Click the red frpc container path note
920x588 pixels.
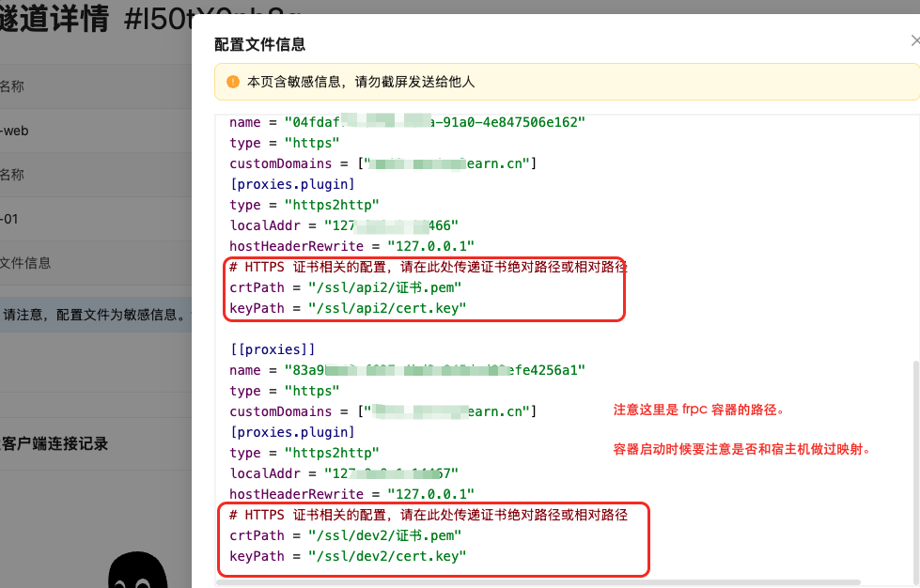click(697, 410)
